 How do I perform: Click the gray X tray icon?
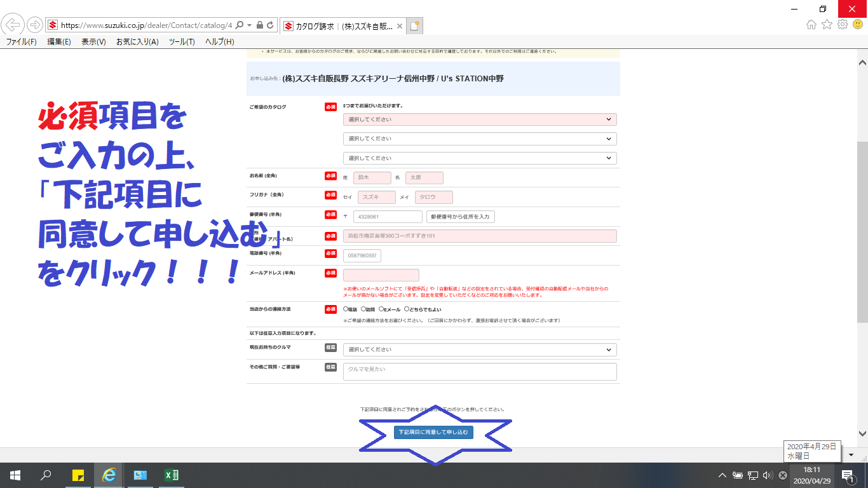(783, 475)
